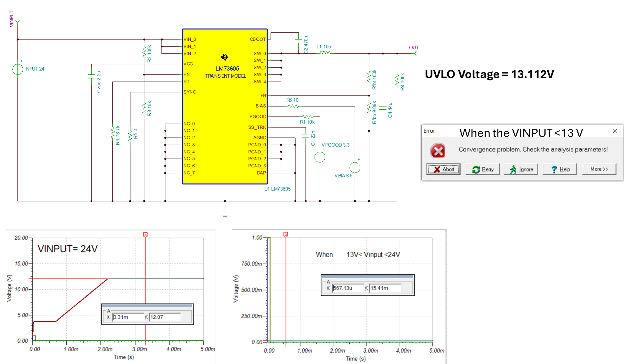Click cursor A marker atop the VINPUT=24V graph
The width and height of the screenshot is (624, 364).
(146, 235)
